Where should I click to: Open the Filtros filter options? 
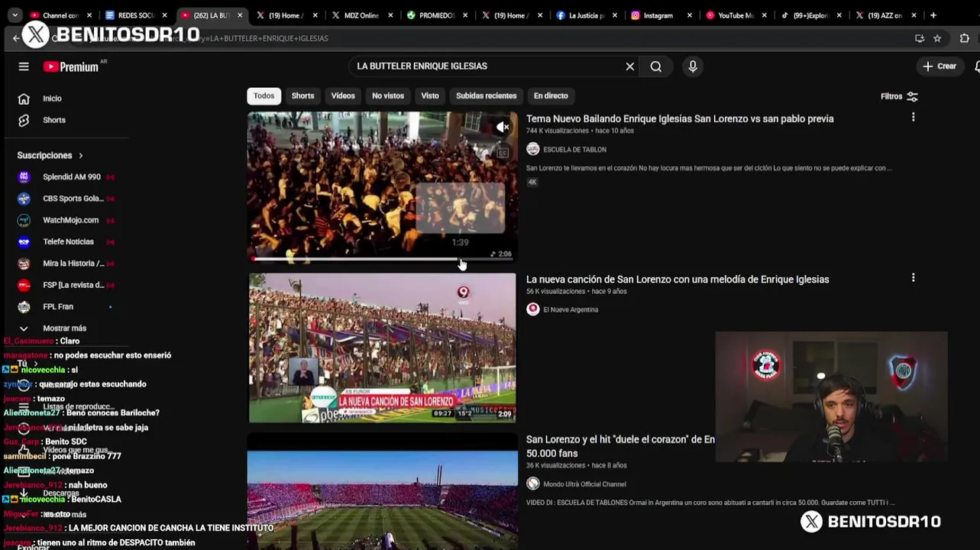[899, 96]
